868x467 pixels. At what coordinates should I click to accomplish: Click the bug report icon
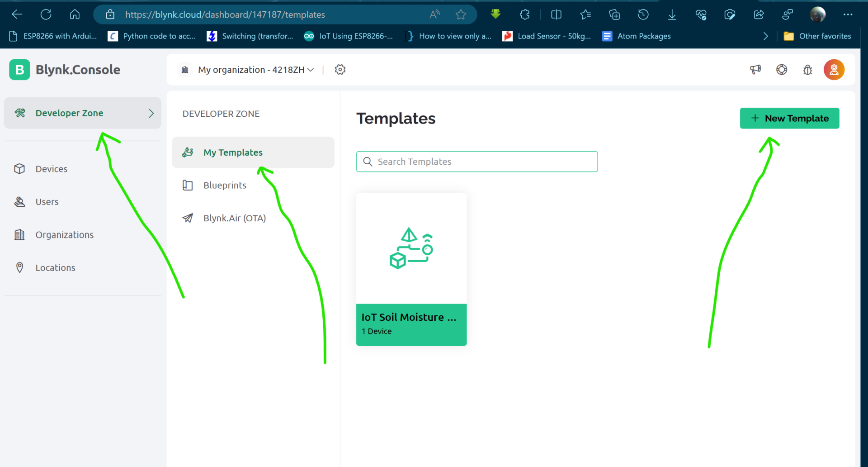807,70
